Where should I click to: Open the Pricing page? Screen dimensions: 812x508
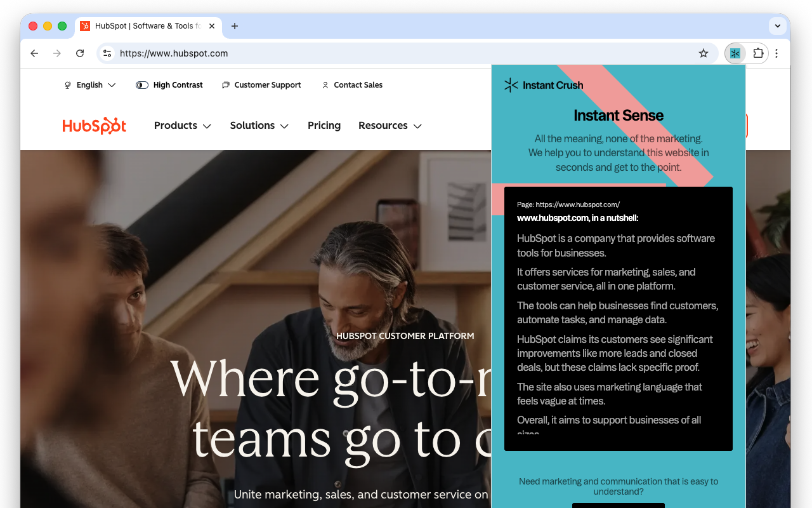324,126
